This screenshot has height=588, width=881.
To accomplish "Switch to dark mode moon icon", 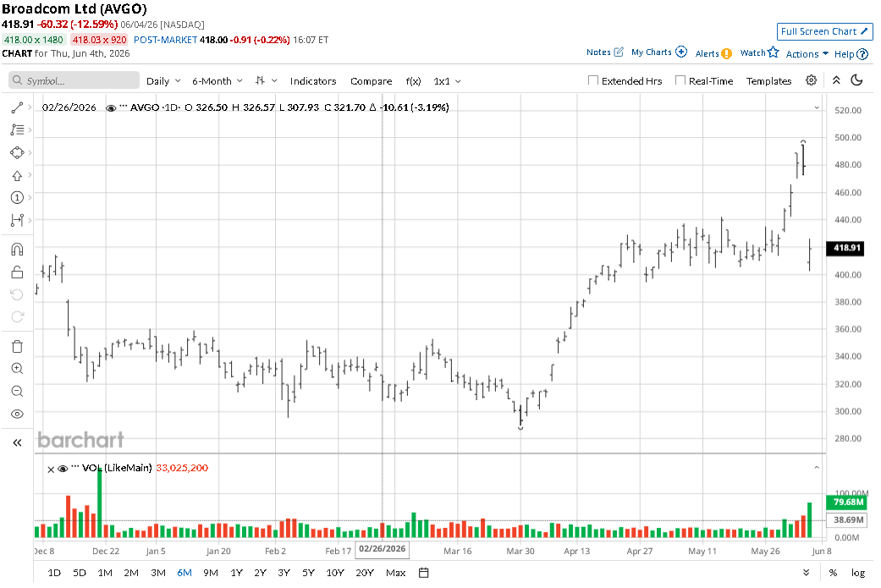I will [856, 80].
